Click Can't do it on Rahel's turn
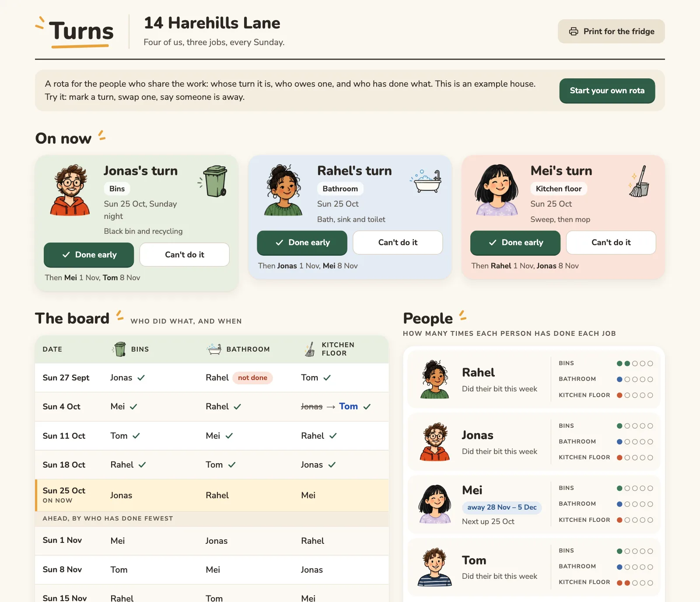 click(398, 243)
